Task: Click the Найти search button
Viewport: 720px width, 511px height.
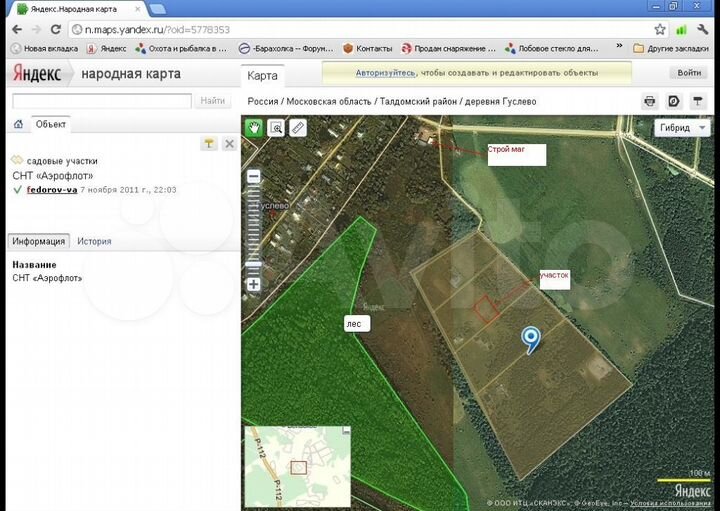Action: (213, 101)
